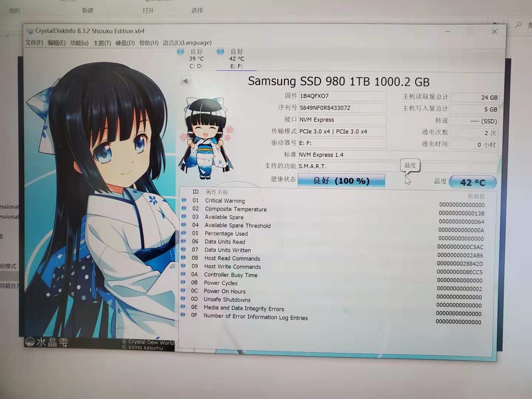Image resolution: width=532 pixels, height=399 pixels.
Task: Click the serial number field S649NF0R843307Z
Action: coord(342,108)
